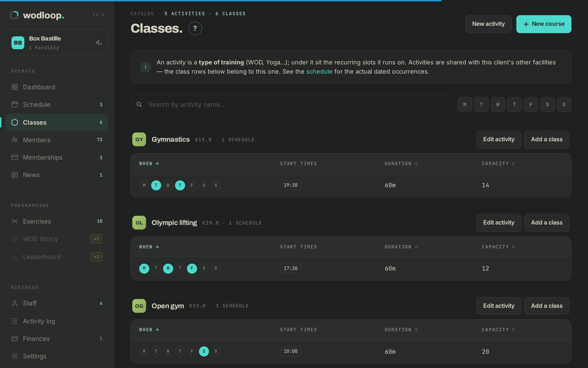Viewport: 588px width, 368px height.
Task: Follow the schedule link in info banner
Action: [319, 71]
